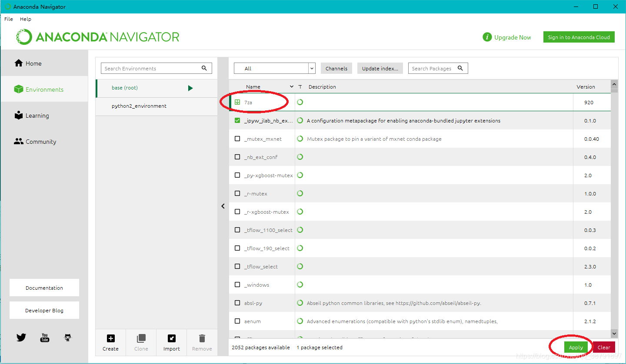
Task: Select the base (root) environment
Action: [156, 88]
